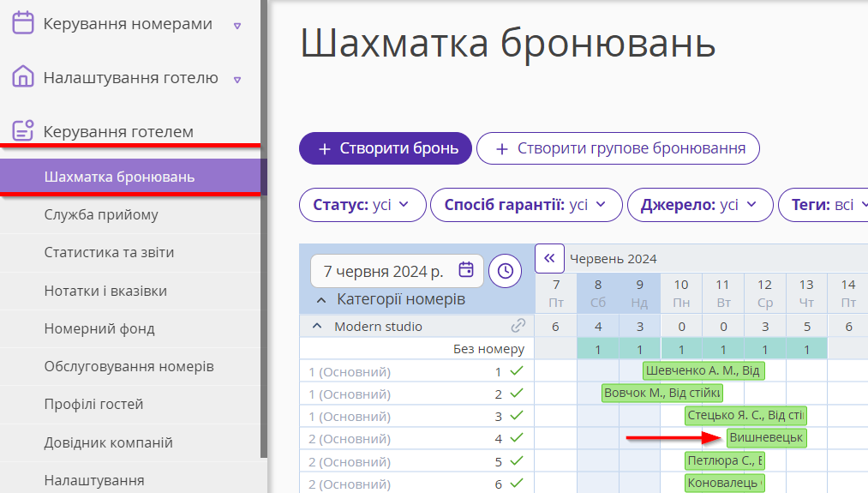The height and width of the screenshot is (493, 868).
Task: Collapse the Modern studio category
Action: click(x=317, y=327)
